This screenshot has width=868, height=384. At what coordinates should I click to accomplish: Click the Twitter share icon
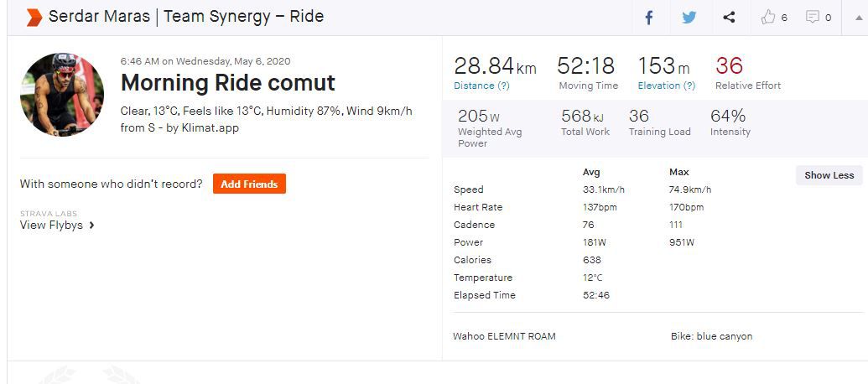(689, 18)
